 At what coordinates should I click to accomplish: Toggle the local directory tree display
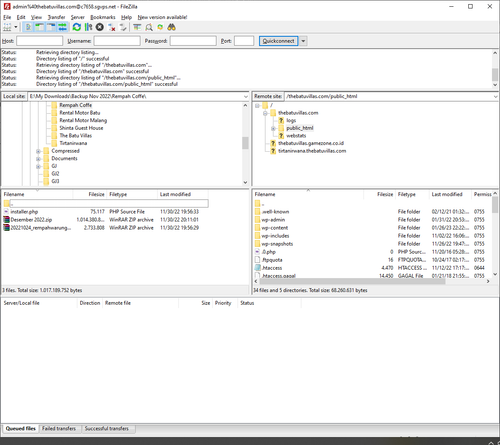click(x=40, y=27)
